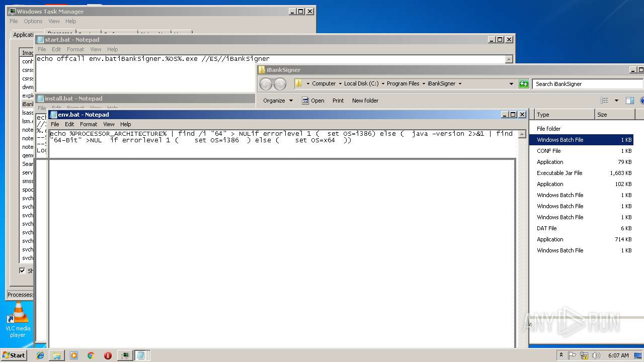644x362 pixels.
Task: Click Print in the Explorer toolbar
Action: pyautogui.click(x=338, y=101)
